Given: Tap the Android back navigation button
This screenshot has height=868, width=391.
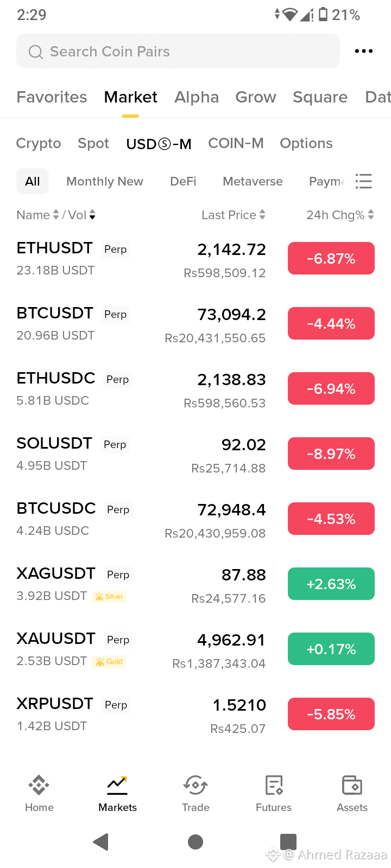Looking at the screenshot, I should coord(101,841).
